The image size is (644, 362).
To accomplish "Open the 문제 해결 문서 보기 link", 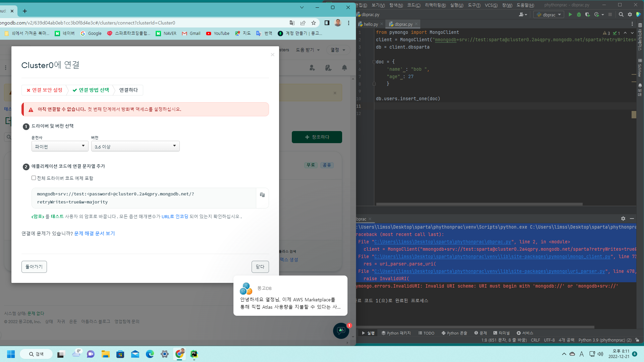I will pyautogui.click(x=95, y=233).
